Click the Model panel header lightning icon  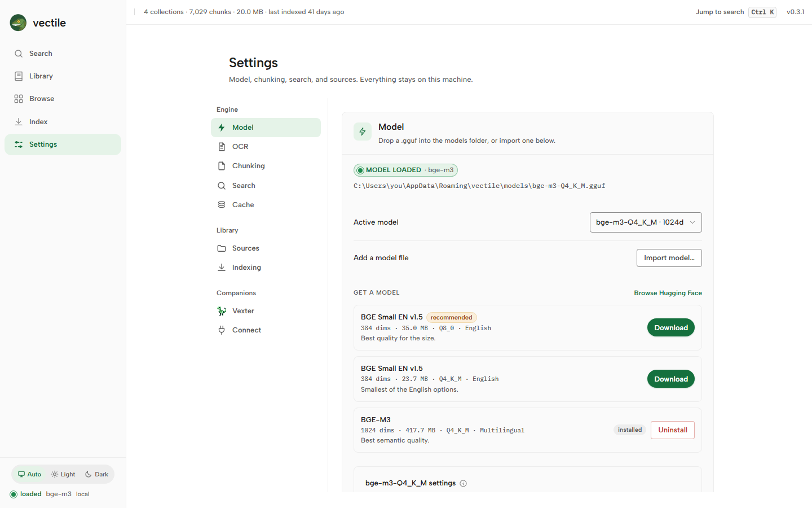tap(363, 132)
